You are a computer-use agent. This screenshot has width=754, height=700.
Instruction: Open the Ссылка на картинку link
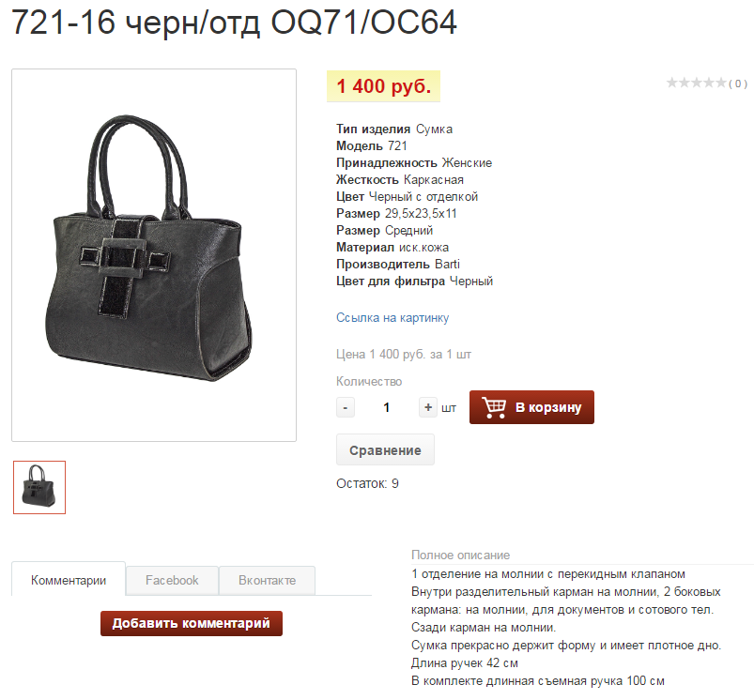[392, 317]
